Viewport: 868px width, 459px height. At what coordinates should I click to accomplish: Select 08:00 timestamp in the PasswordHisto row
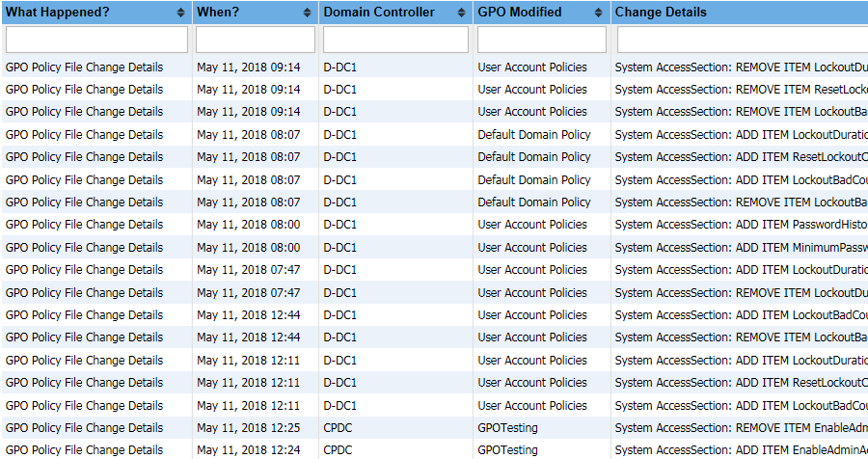point(249,225)
